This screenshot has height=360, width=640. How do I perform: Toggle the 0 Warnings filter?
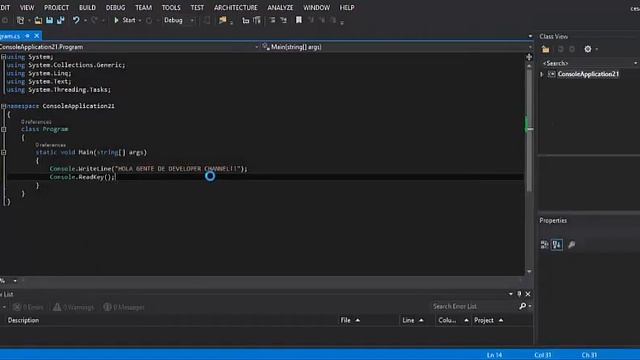pos(73,307)
